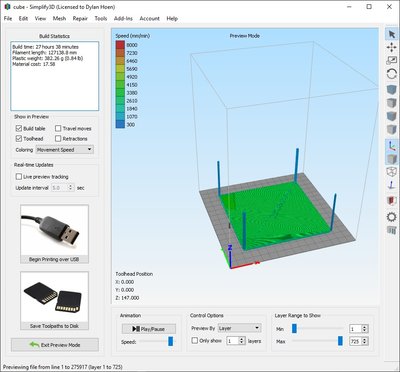Open the File menu
Viewport: 400px width, 372px height.
pyautogui.click(x=8, y=18)
